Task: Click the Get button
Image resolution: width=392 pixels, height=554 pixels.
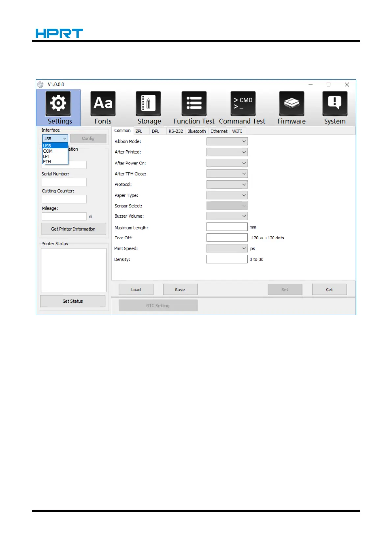Action: coord(329,290)
